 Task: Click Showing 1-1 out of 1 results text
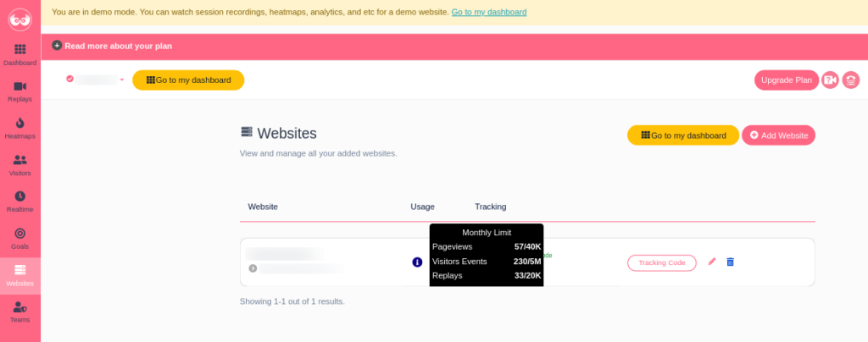click(x=292, y=301)
